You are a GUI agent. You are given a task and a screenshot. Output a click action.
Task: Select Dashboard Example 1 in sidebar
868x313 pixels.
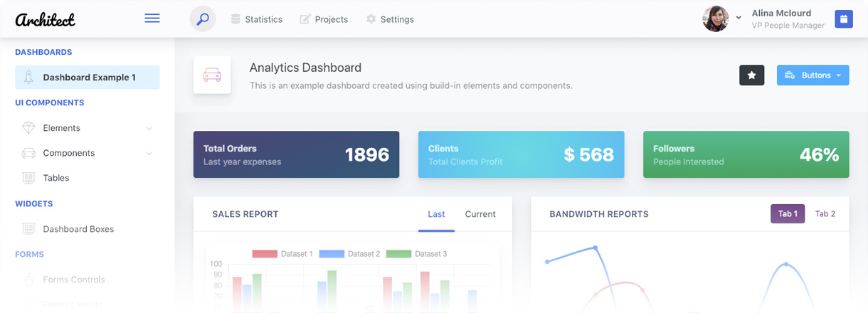(87, 78)
